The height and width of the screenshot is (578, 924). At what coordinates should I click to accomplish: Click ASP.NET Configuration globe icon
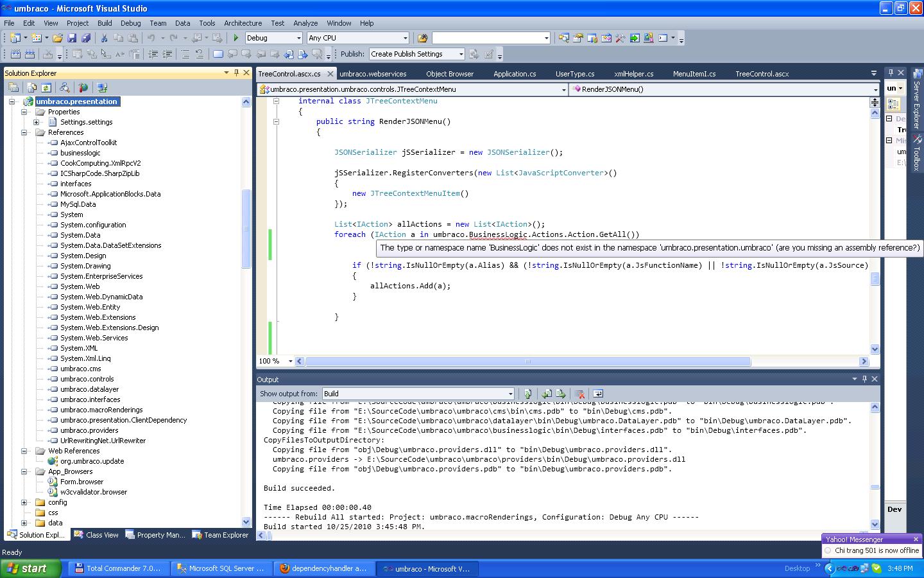click(x=83, y=87)
